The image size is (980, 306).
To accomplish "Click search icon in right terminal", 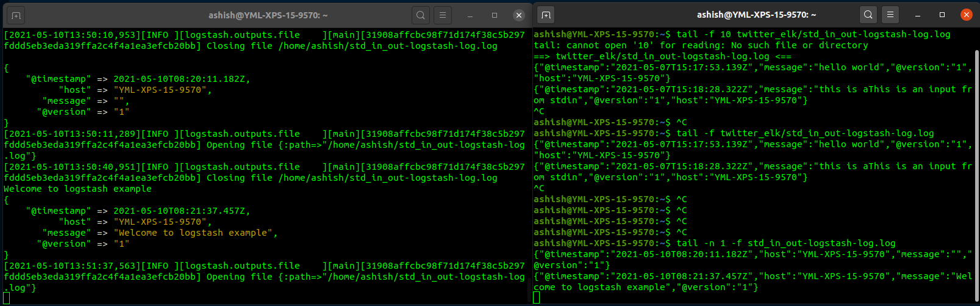I will coord(868,15).
